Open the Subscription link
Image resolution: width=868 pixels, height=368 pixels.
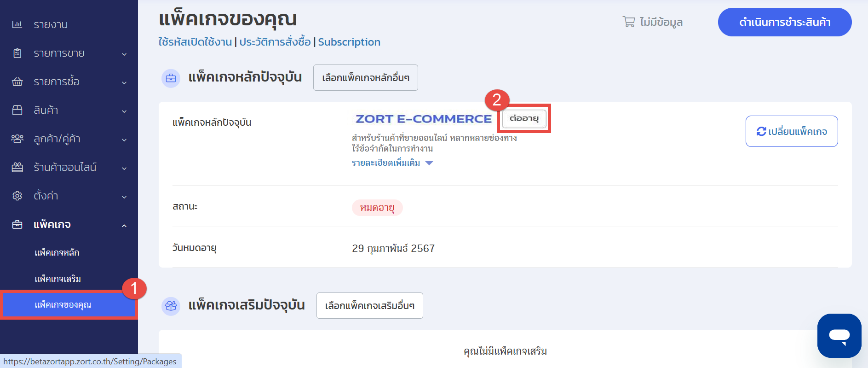coord(349,42)
